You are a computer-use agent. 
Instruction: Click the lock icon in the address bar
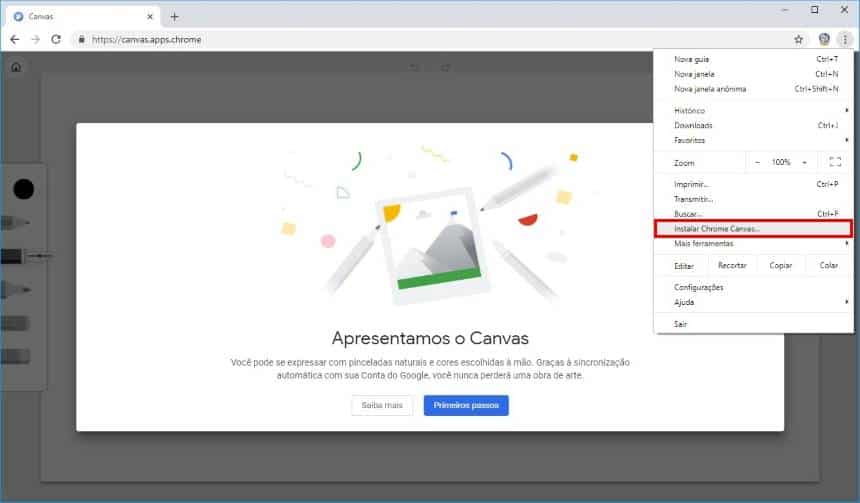click(x=81, y=39)
